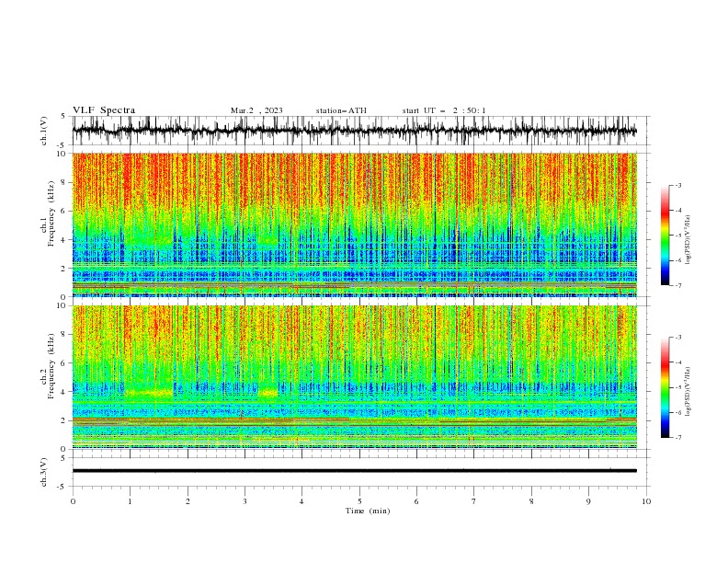Click the "6" tick on the time axis
Viewport: 728px width, 563px height.
point(416,501)
